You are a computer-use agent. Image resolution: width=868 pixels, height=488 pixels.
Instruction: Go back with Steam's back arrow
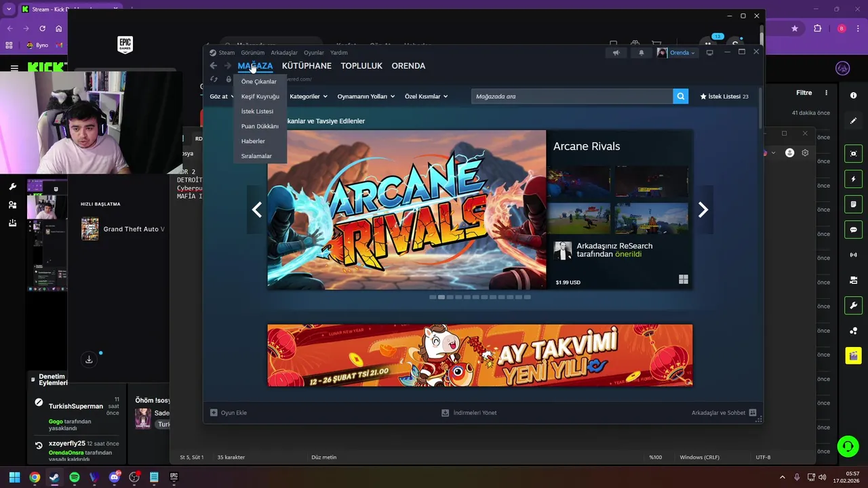point(214,66)
